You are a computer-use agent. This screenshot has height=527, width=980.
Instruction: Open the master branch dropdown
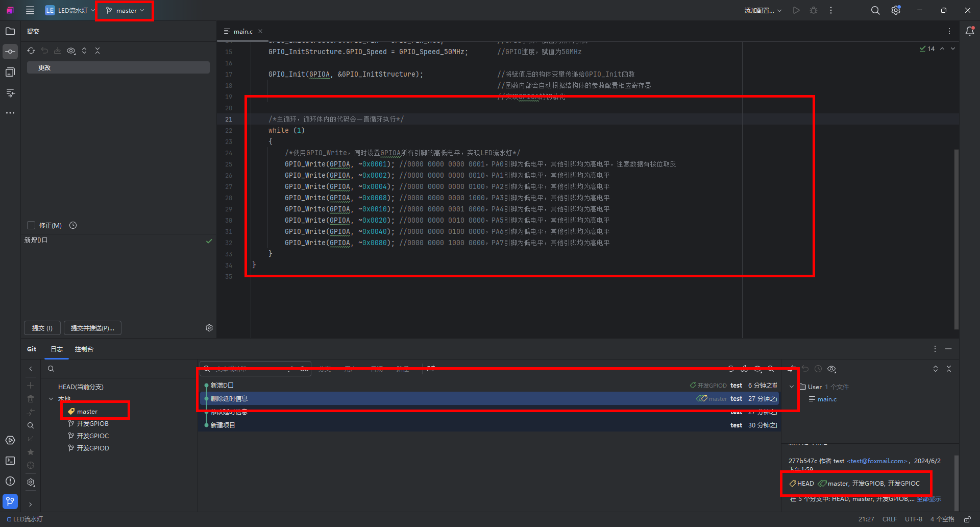pos(125,10)
